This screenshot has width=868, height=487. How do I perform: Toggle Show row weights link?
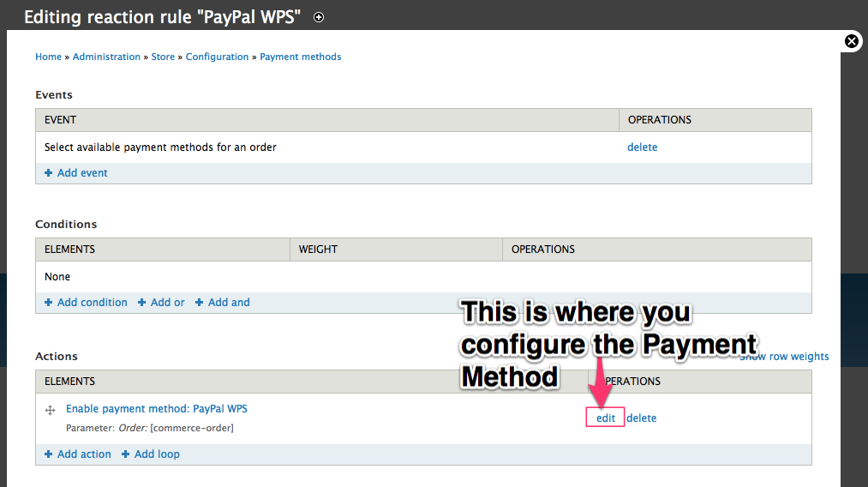784,356
